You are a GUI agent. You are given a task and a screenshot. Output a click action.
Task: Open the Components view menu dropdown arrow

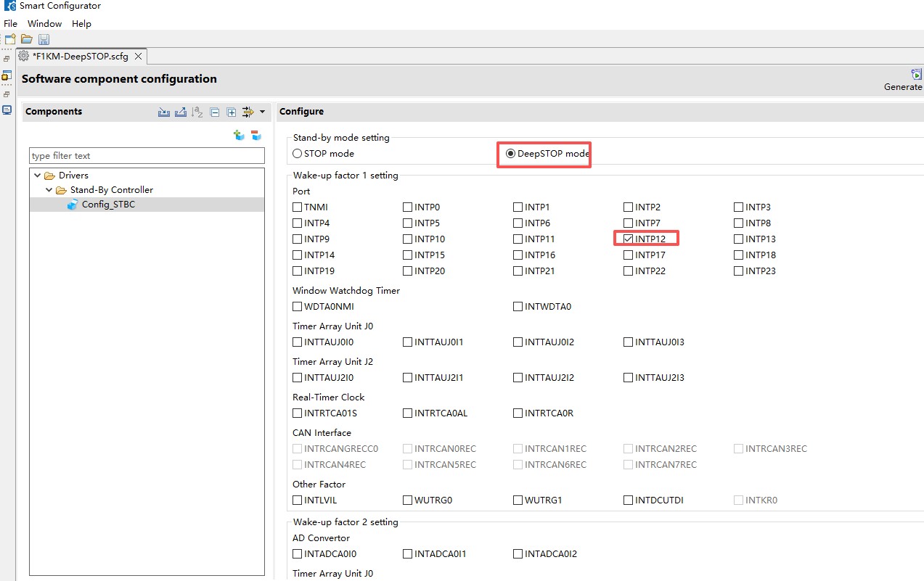(262, 112)
